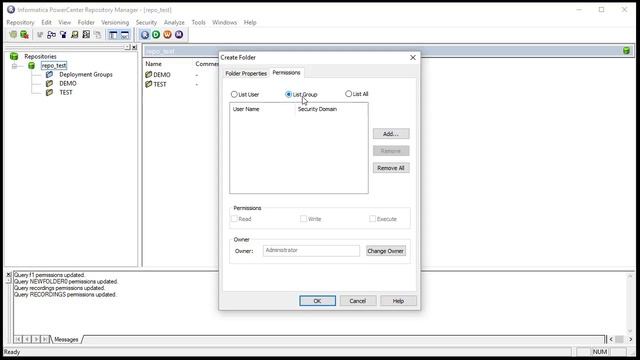Tick the Read permission checkbox

[x=234, y=219]
